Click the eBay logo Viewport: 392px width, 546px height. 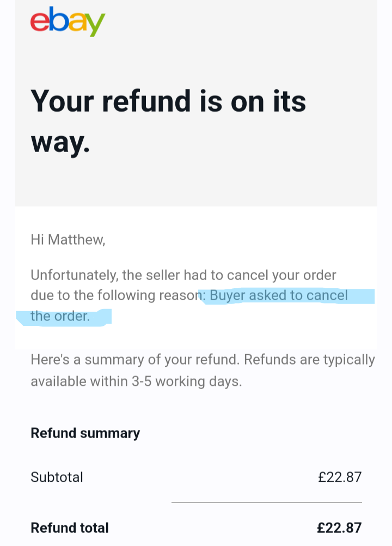pyautogui.click(x=68, y=22)
